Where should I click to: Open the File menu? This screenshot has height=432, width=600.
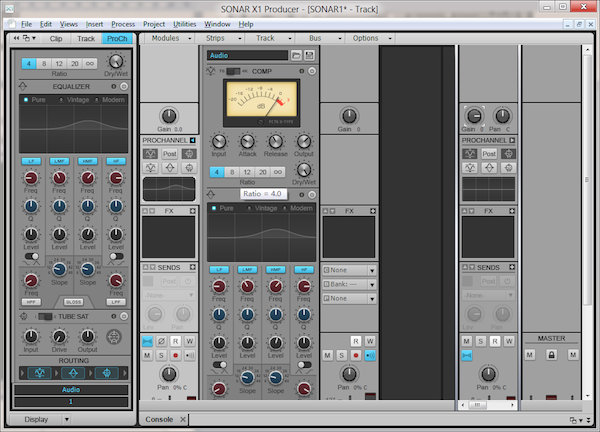pos(26,24)
